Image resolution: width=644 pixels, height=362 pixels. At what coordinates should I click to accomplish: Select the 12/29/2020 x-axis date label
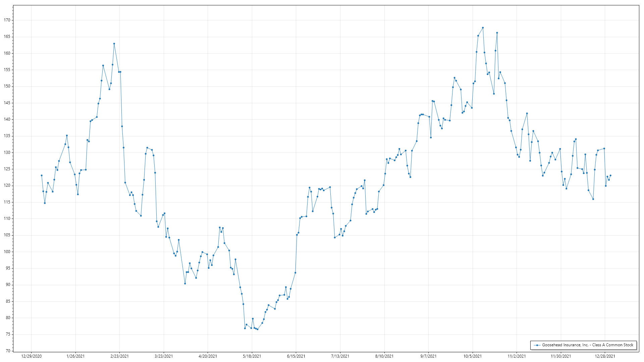click(32, 356)
